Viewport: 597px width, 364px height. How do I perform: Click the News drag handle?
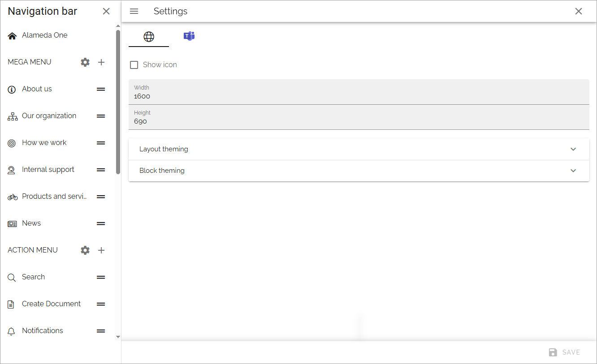[x=101, y=223]
